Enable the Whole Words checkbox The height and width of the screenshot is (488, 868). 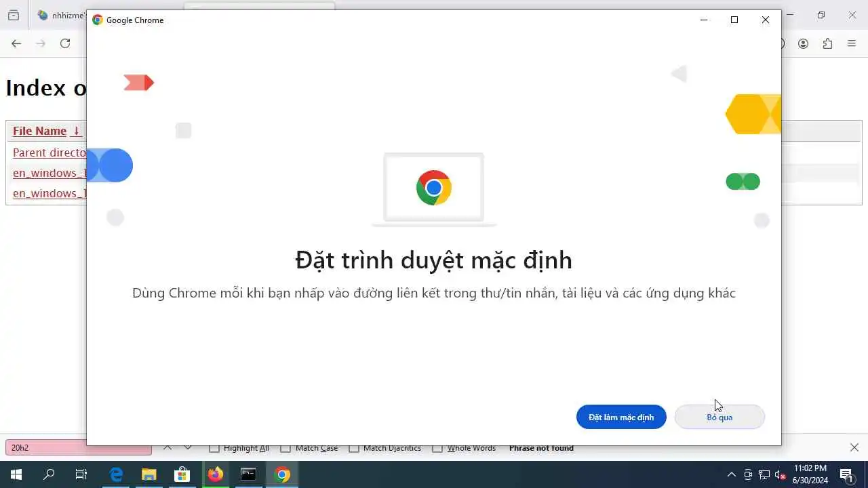[437, 448]
